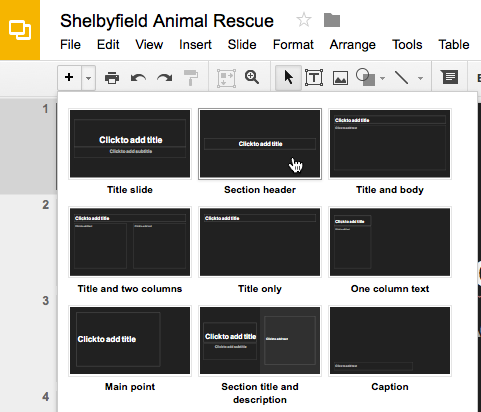Select slide number 4 in filmstrip
Viewport: 481px width, 412px height.
pyautogui.click(x=46, y=397)
